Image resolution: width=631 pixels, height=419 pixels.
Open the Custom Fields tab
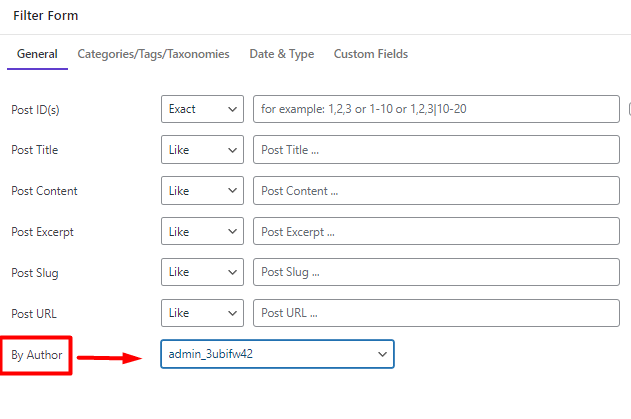[371, 54]
